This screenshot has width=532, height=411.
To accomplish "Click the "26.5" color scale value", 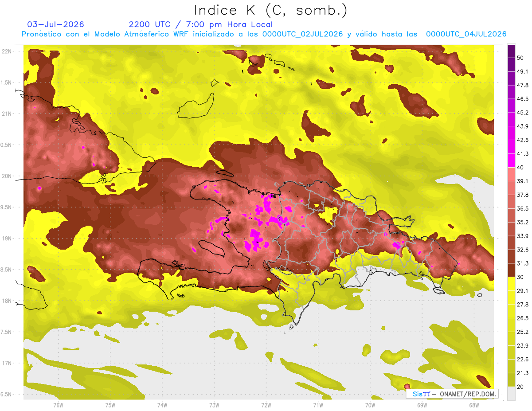I will (522, 318).
